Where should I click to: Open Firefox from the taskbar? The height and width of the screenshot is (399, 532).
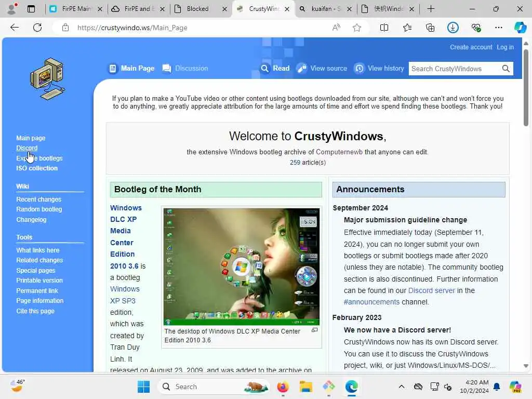click(283, 387)
